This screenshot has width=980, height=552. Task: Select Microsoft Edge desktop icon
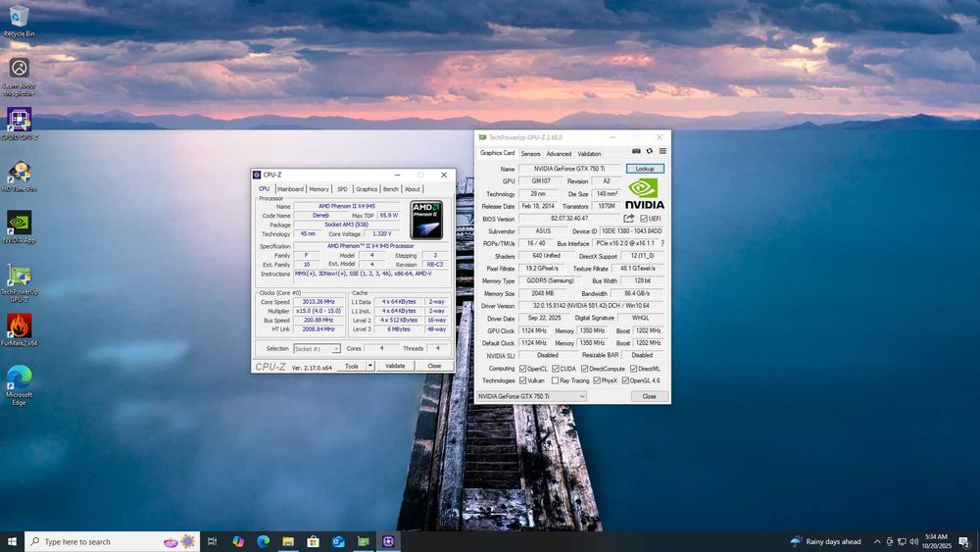(19, 385)
